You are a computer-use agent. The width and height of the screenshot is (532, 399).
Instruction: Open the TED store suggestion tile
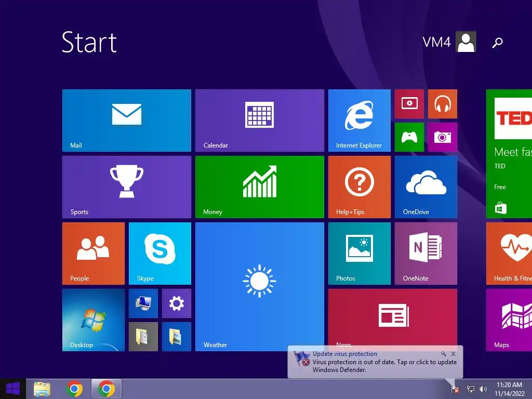(509, 154)
